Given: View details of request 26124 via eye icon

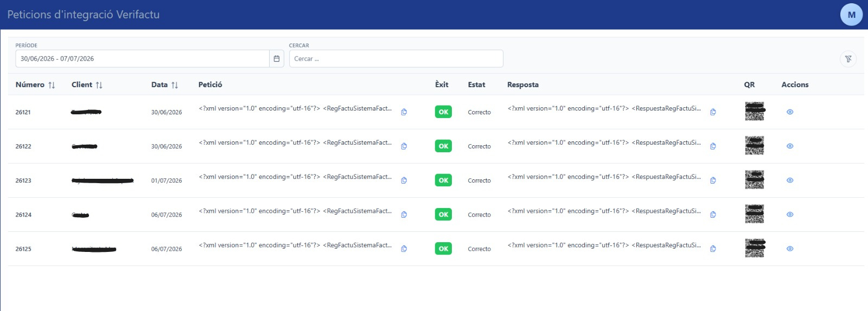Looking at the screenshot, I should point(790,215).
